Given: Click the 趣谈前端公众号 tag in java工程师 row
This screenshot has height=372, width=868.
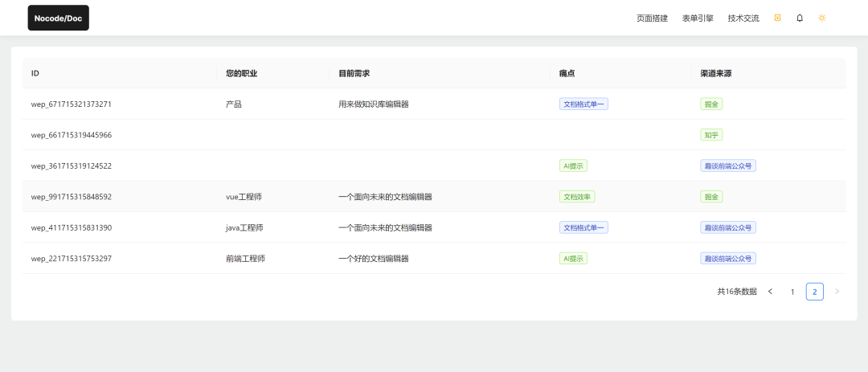Looking at the screenshot, I should [x=727, y=227].
